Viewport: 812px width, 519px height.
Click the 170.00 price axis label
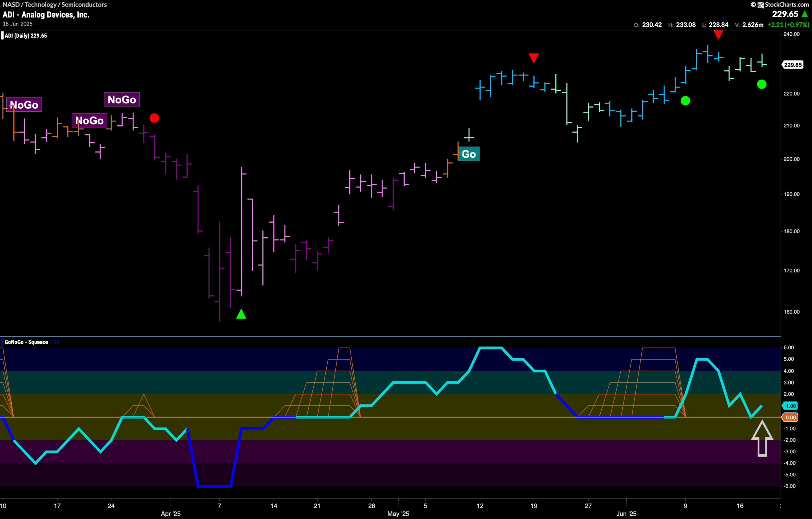point(791,271)
